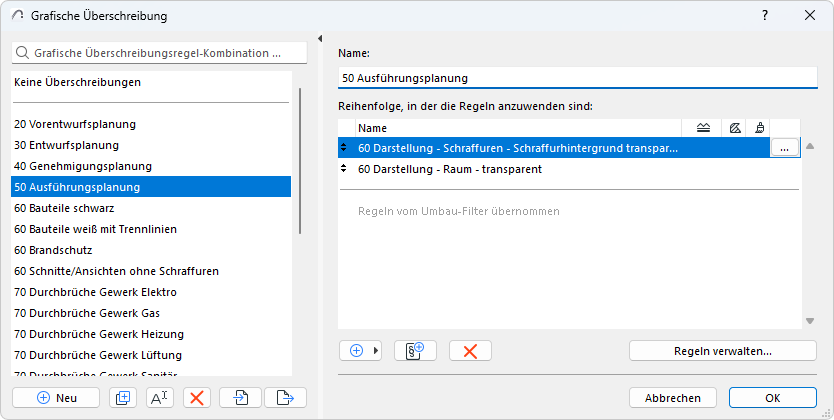Open the add rule dropdown arrow
Image resolution: width=834 pixels, height=420 pixels.
click(x=377, y=351)
